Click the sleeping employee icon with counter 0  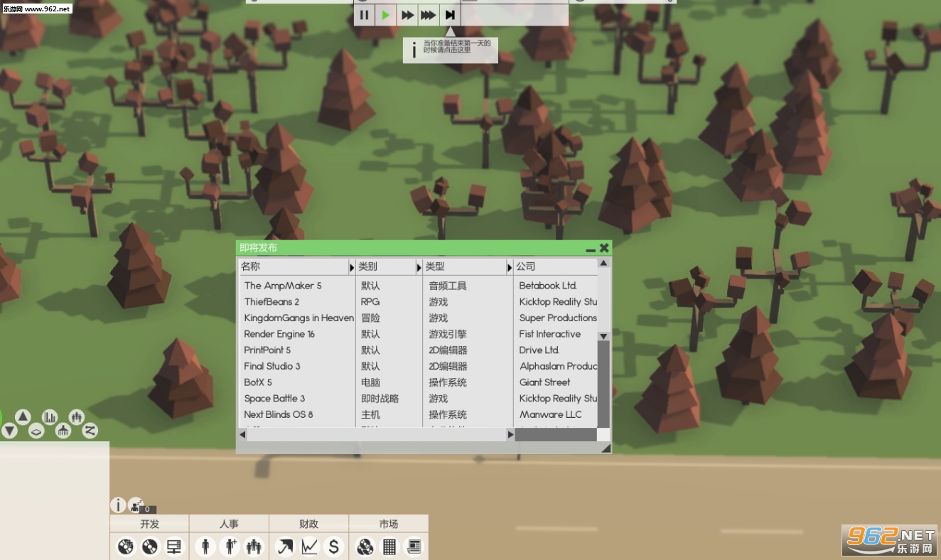click(135, 505)
